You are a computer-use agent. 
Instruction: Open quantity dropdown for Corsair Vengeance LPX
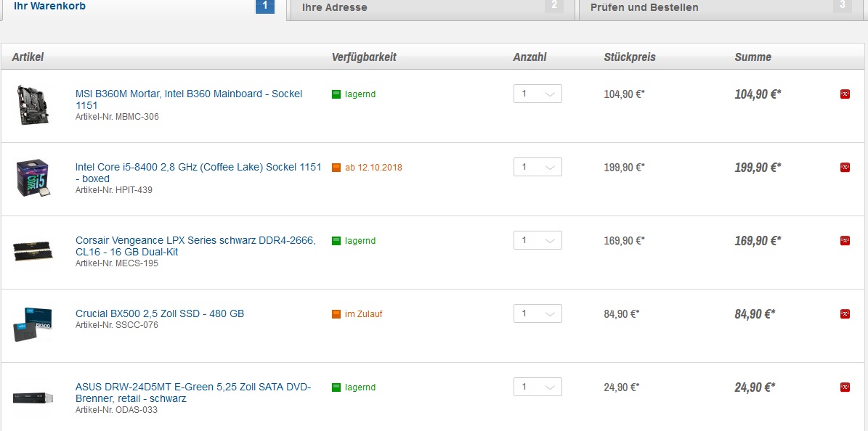tap(538, 240)
